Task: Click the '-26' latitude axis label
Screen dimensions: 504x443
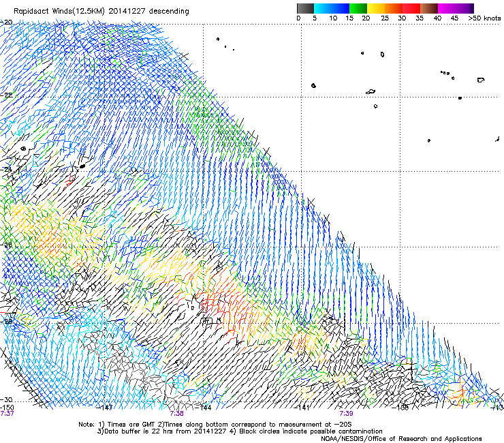Action: [x=6, y=245]
